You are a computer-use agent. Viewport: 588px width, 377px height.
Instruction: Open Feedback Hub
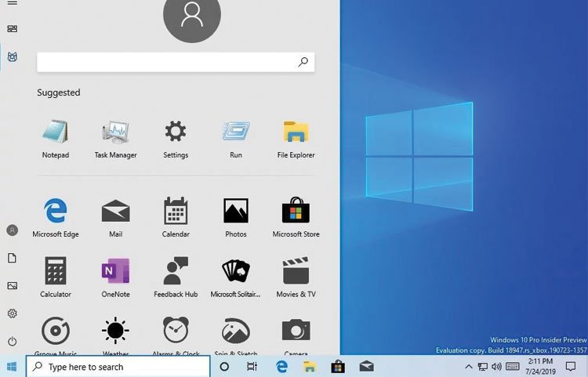tap(176, 271)
